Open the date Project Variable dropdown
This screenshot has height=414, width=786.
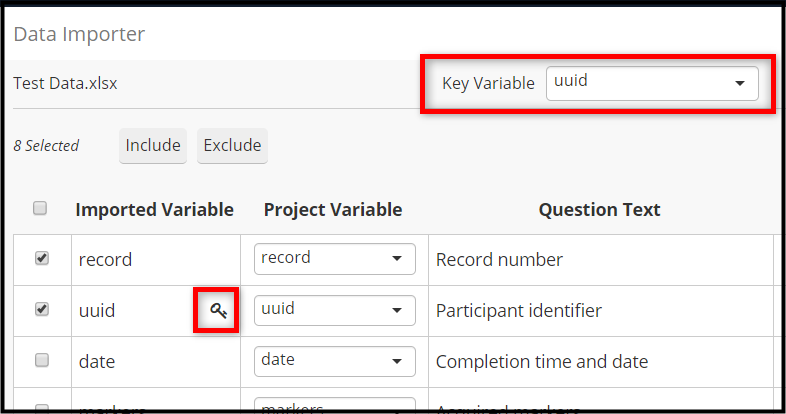[334, 361]
